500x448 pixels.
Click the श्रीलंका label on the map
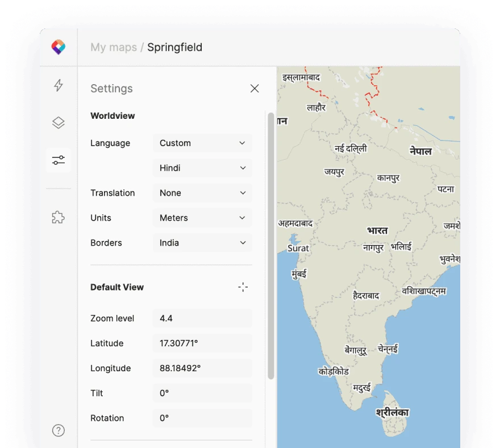(392, 412)
